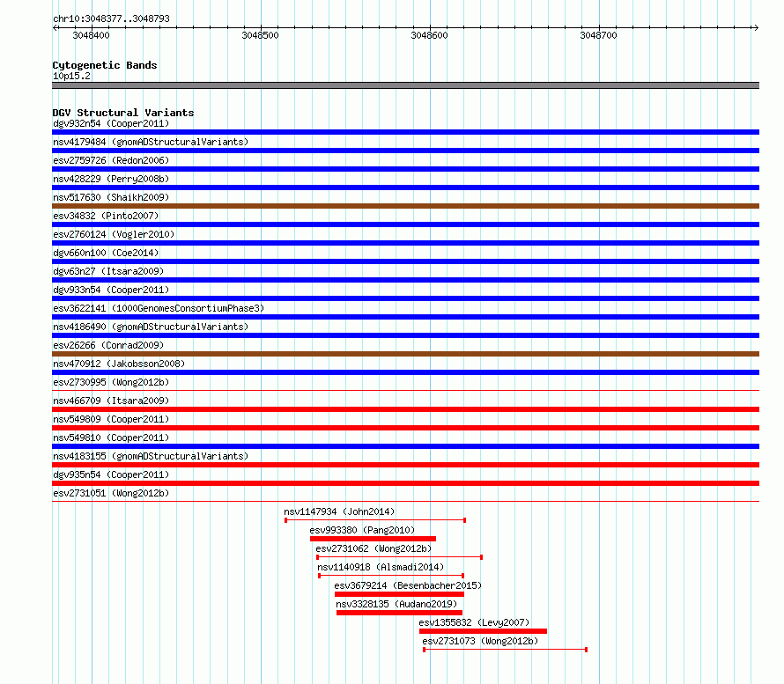Click the gray 10p15.2 cytogenetic band bar
Image resolution: width=784 pixels, height=684 pixels.
point(405,85)
